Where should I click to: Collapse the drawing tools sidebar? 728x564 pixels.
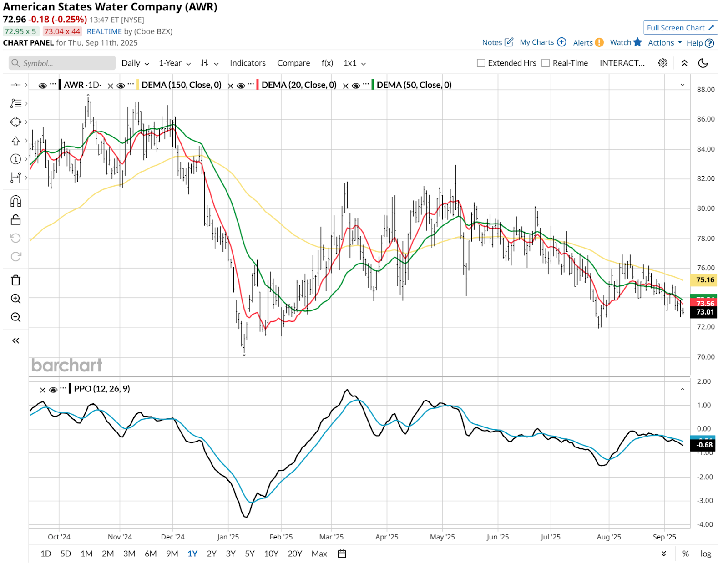[15, 340]
